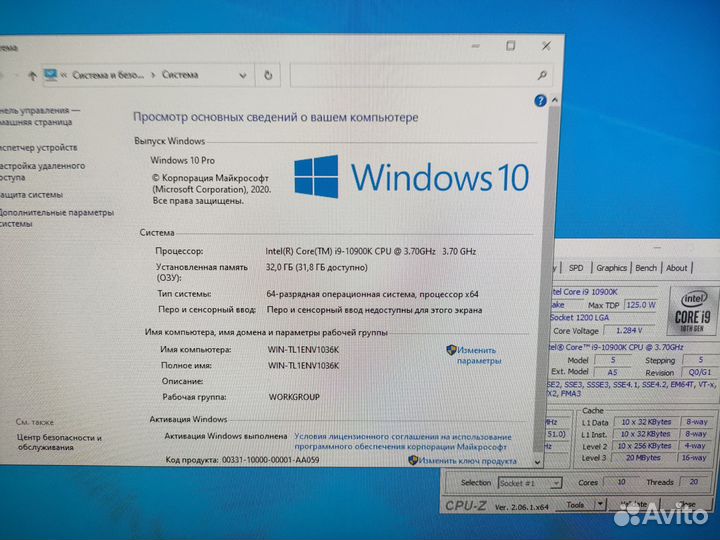
Task: Click Revision value 'Q0/G1' in CPU-Z
Action: pyautogui.click(x=700, y=372)
